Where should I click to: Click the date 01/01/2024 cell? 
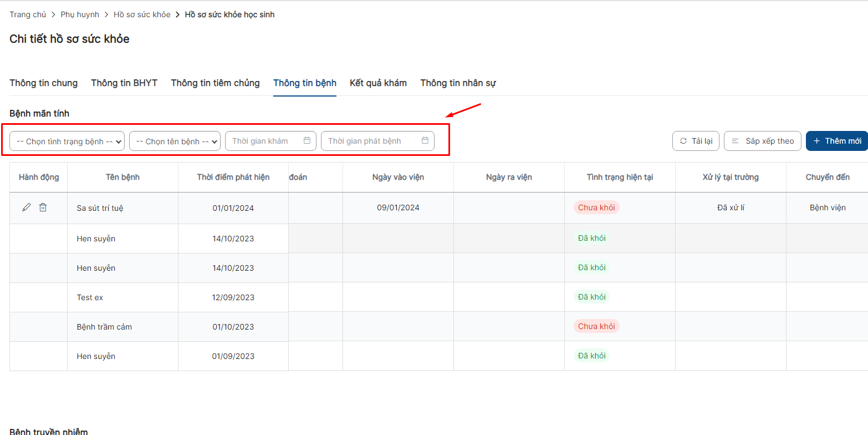[233, 208]
